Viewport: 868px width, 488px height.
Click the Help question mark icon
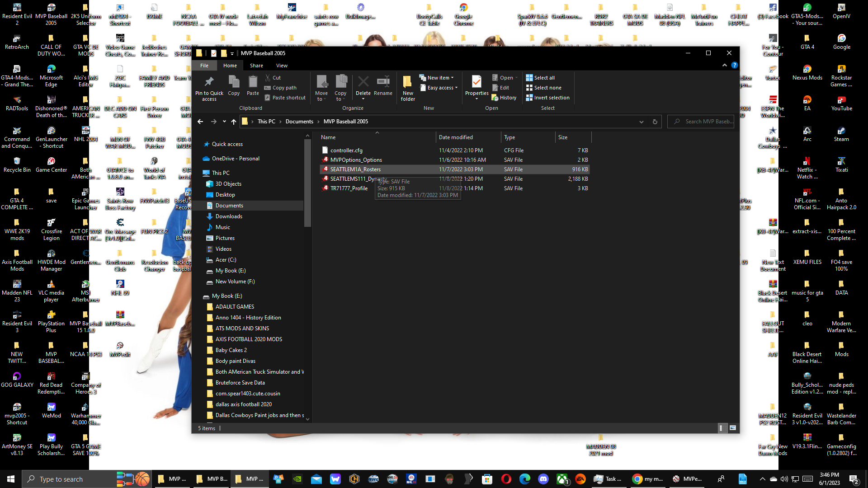(x=735, y=66)
